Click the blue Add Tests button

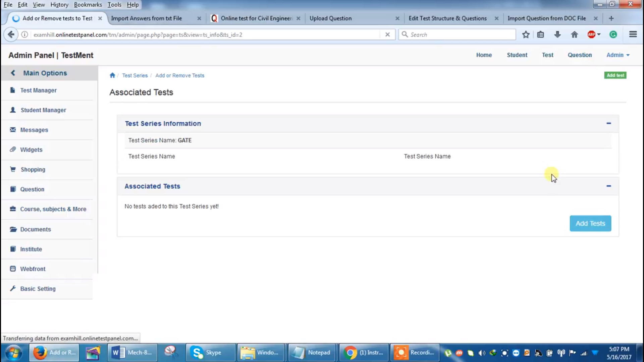(590, 223)
